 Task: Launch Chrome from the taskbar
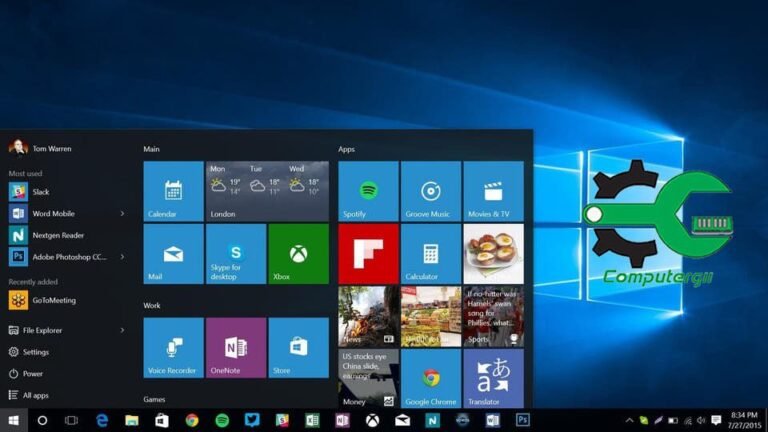192,420
